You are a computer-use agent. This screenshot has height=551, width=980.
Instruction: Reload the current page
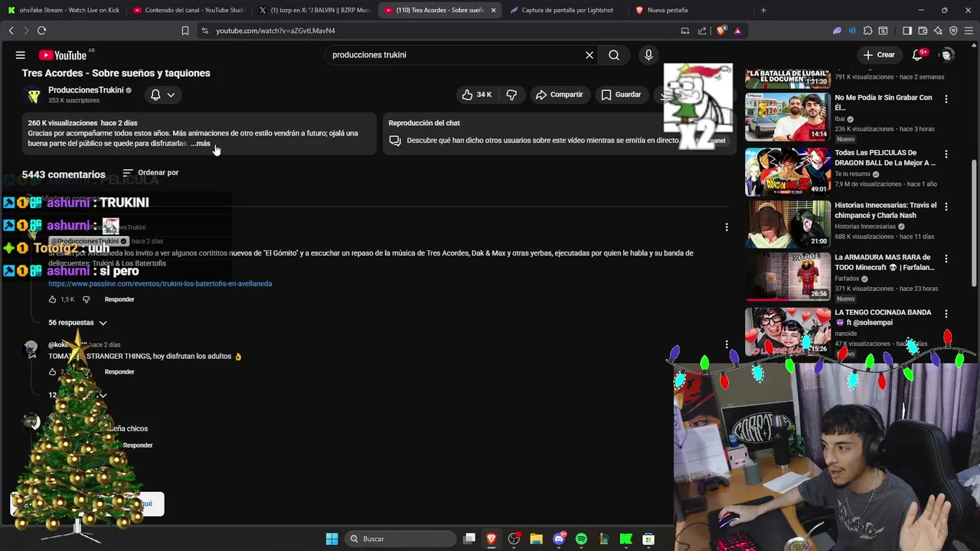(41, 31)
